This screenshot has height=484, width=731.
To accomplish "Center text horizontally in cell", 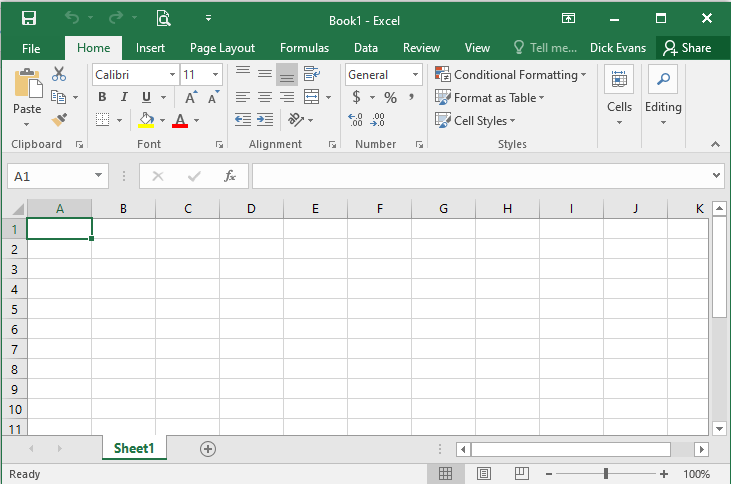I will tap(265, 97).
